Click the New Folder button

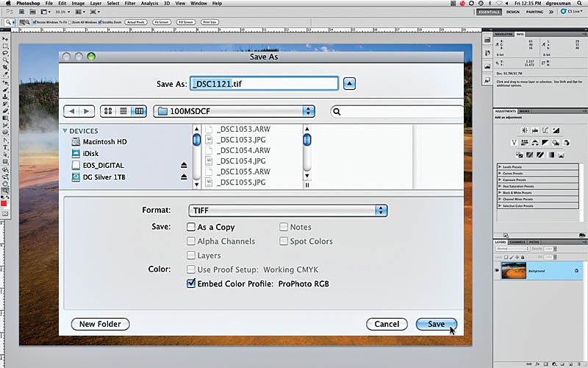[100, 324]
